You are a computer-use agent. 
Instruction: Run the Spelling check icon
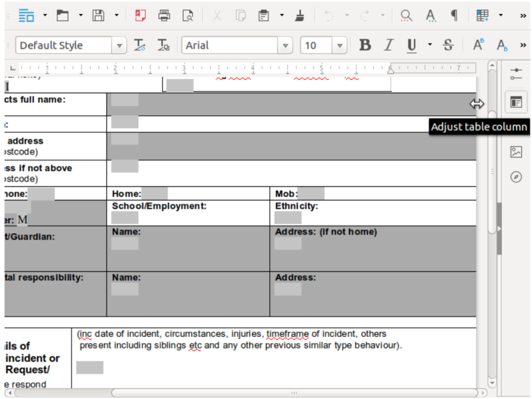click(x=431, y=15)
